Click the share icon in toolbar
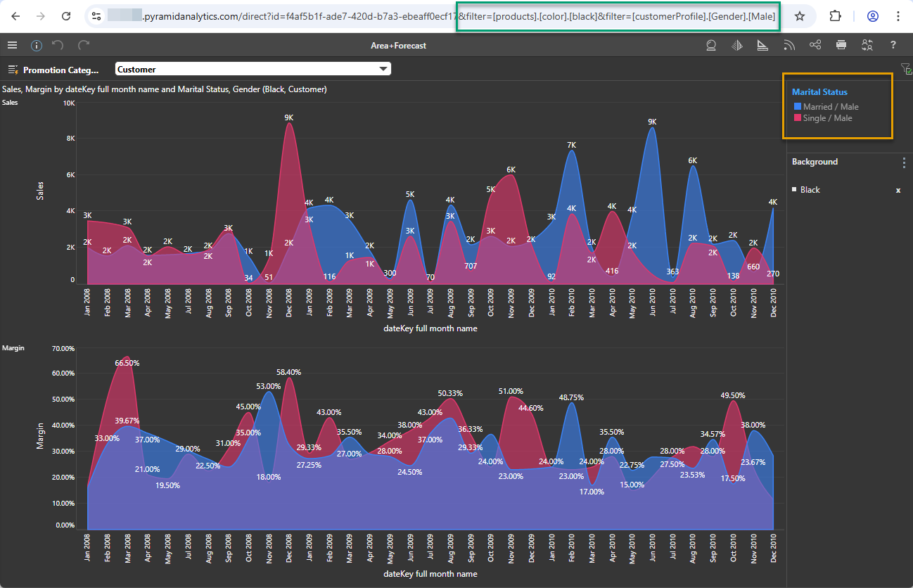The height and width of the screenshot is (588, 913). (x=815, y=46)
